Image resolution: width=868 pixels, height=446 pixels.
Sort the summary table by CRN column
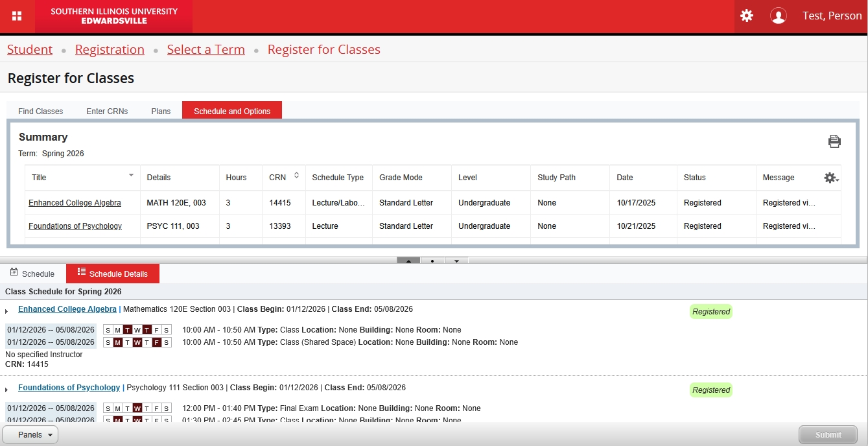296,176
